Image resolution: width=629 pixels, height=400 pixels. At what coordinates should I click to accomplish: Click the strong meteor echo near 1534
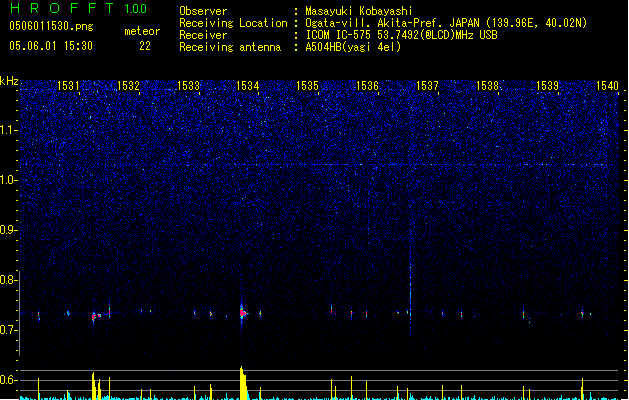tap(242, 313)
